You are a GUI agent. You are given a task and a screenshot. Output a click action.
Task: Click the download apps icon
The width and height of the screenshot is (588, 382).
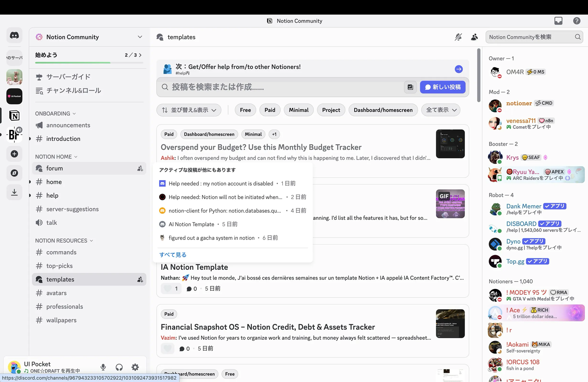click(x=14, y=192)
